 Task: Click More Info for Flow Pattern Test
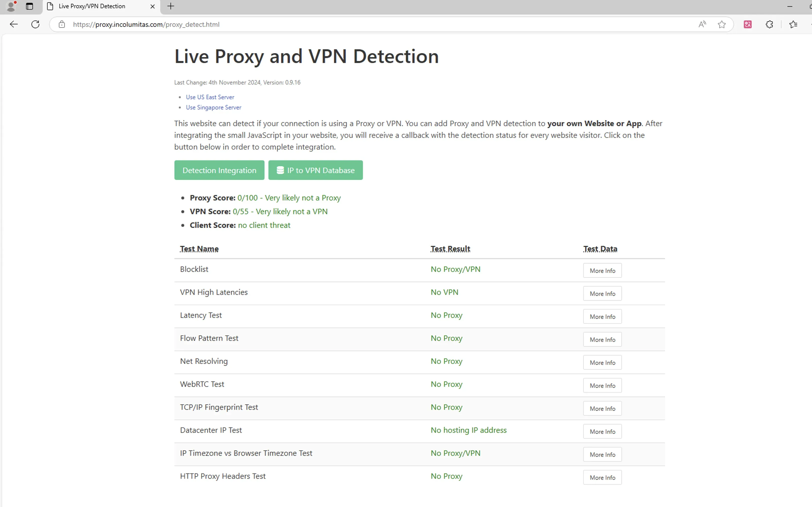pyautogui.click(x=602, y=339)
